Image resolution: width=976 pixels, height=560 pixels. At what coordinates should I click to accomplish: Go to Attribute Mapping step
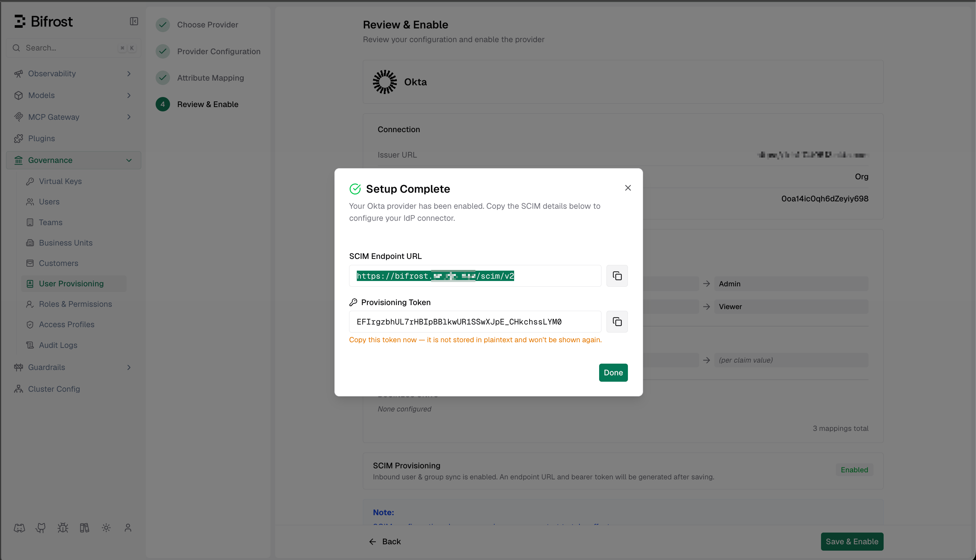point(200,78)
